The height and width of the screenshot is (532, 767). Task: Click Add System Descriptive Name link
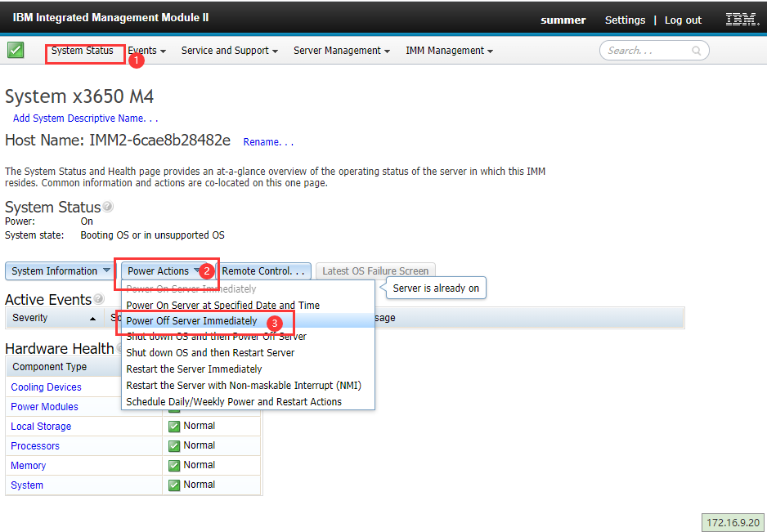tap(85, 118)
